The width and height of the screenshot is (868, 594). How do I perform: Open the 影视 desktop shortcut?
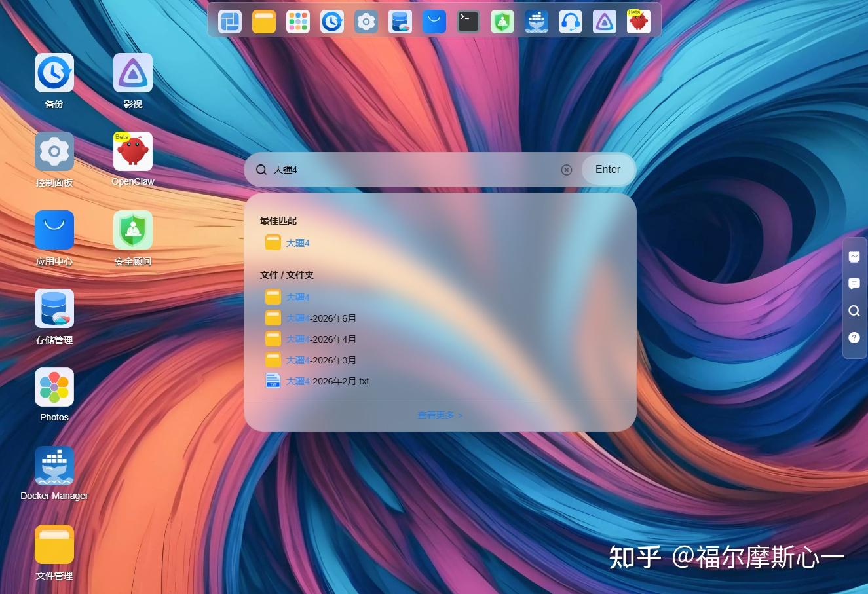pos(133,73)
